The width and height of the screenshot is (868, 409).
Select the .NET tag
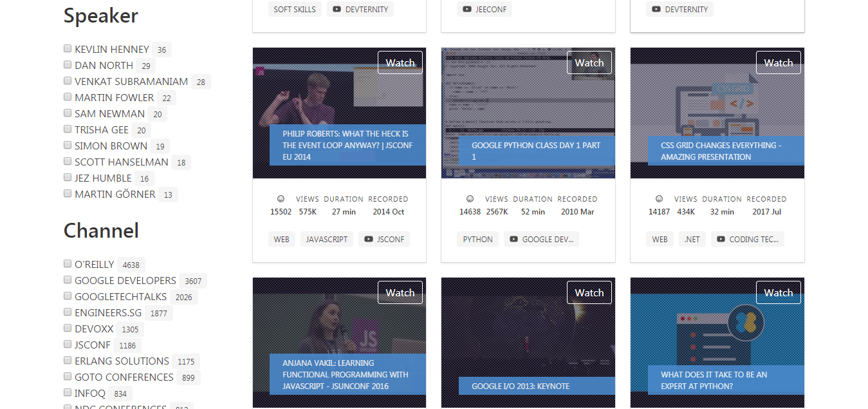(692, 239)
